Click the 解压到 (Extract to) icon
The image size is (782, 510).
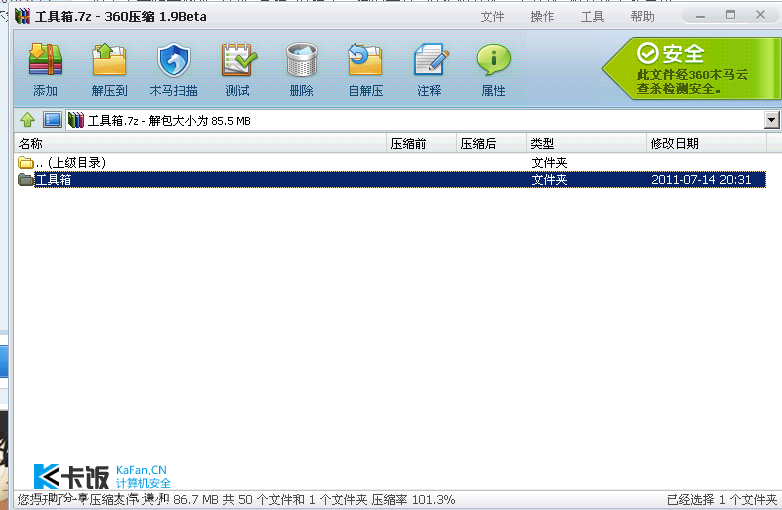[109, 60]
